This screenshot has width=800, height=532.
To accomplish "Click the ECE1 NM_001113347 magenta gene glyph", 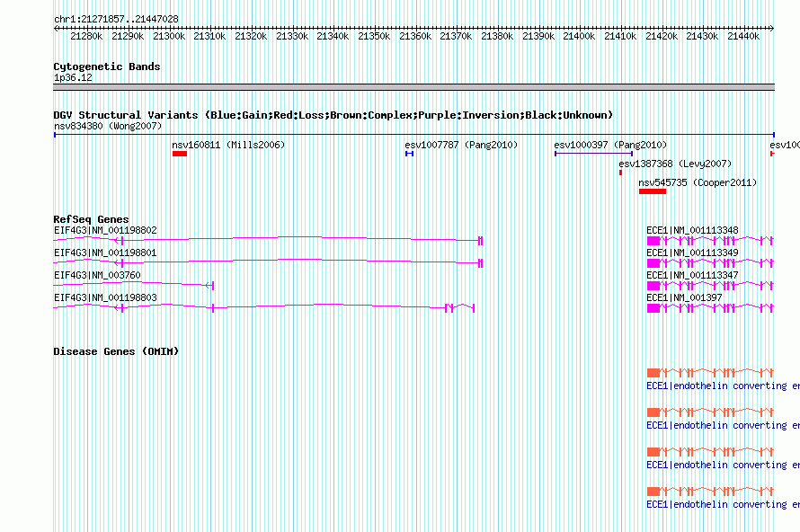I will point(710,285).
